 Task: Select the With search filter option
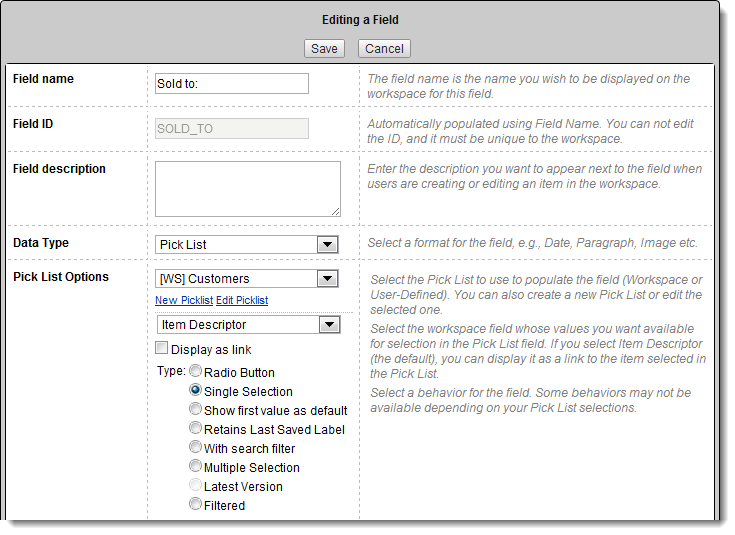coord(195,447)
